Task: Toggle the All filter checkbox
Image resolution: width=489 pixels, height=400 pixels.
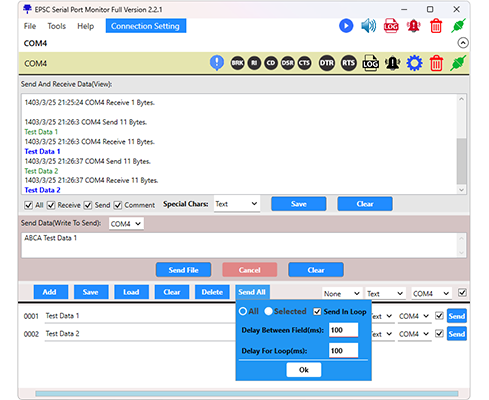Action: click(x=29, y=205)
